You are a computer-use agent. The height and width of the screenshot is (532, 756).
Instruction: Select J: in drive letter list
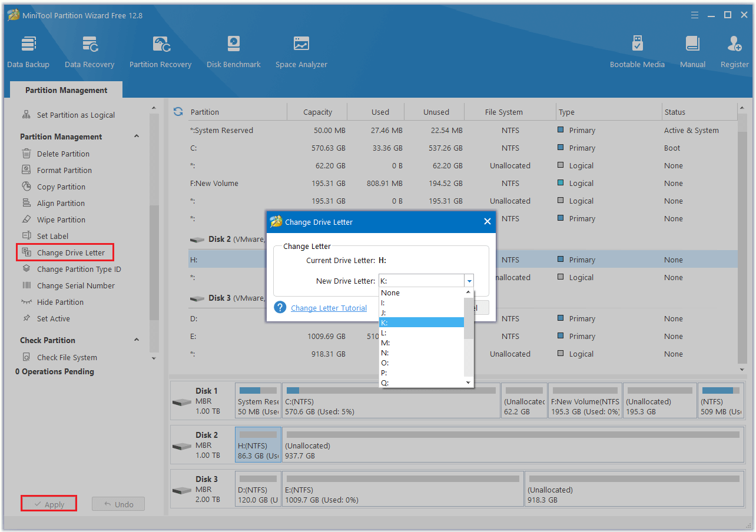pos(422,312)
